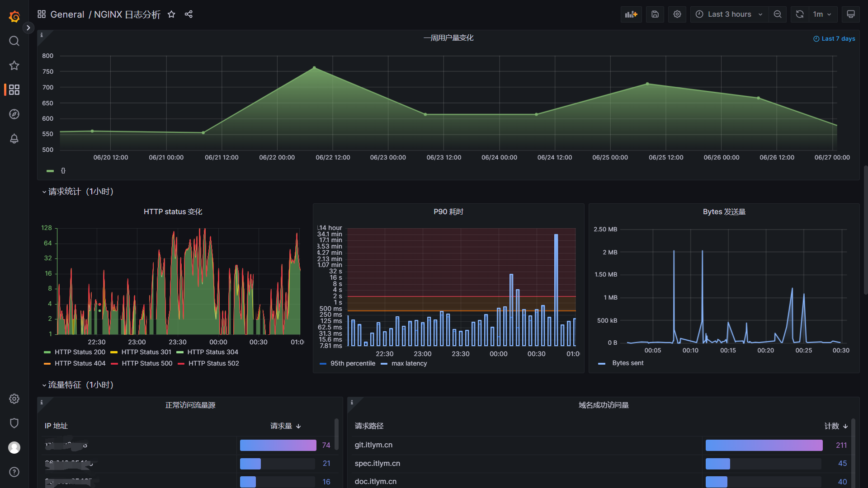Toggle the HTTP Status 200 legend series

coord(80,352)
